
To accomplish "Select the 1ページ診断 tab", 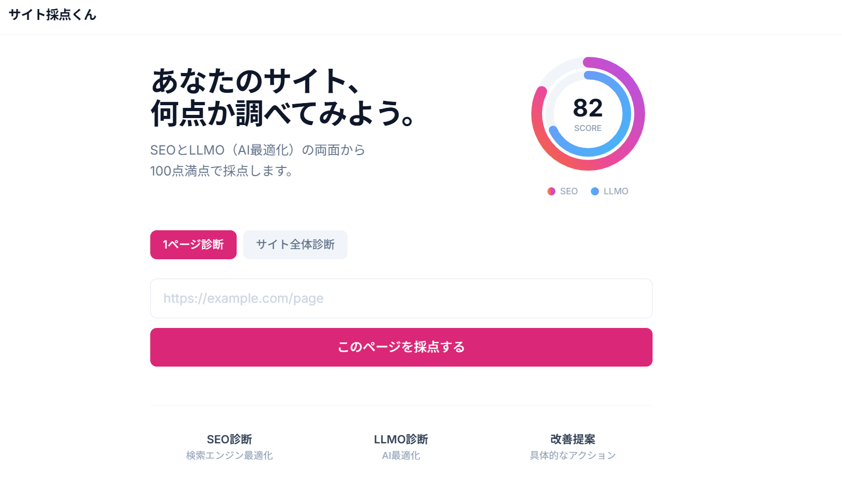I will (x=193, y=245).
